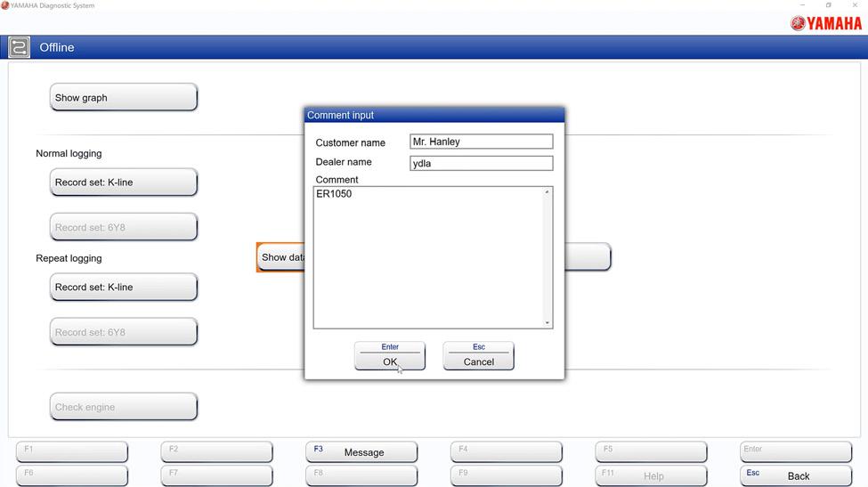Click the Yamaha logo at top right
Image resolution: width=868 pixels, height=487 pixels.
[x=826, y=23]
